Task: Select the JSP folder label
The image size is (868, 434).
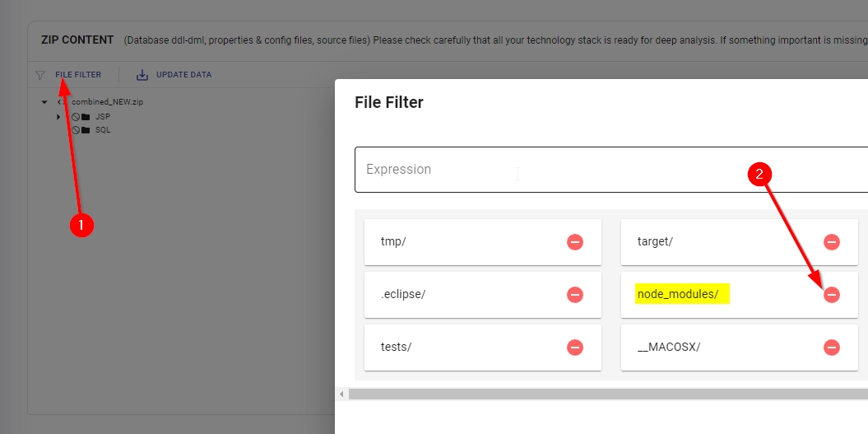Action: point(103,117)
